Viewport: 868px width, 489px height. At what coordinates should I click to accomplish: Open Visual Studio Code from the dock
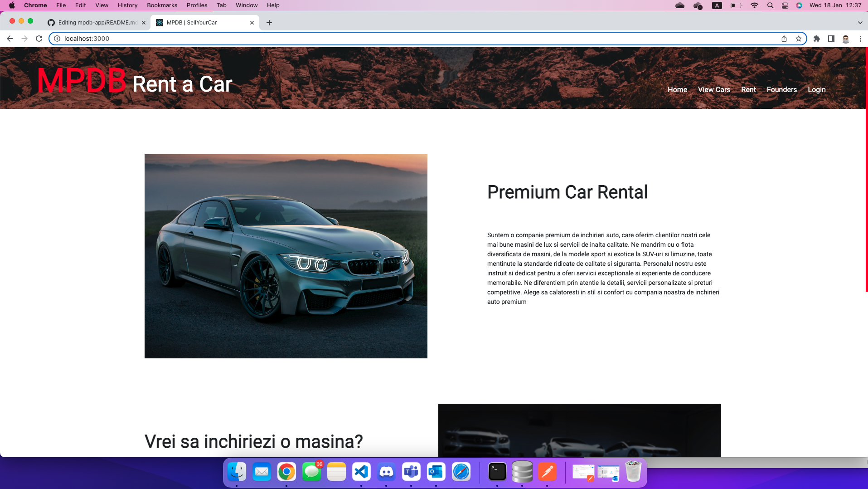(361, 472)
